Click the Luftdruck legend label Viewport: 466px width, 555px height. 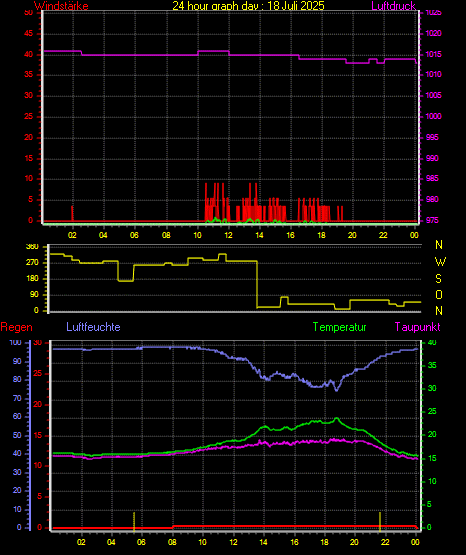pos(393,6)
